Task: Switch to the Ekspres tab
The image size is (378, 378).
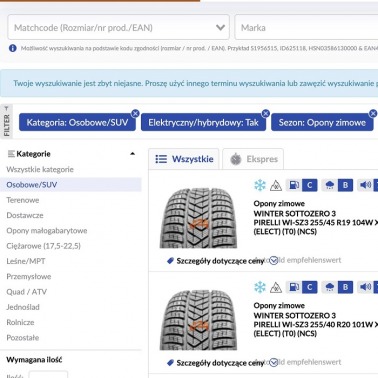Action: point(253,159)
